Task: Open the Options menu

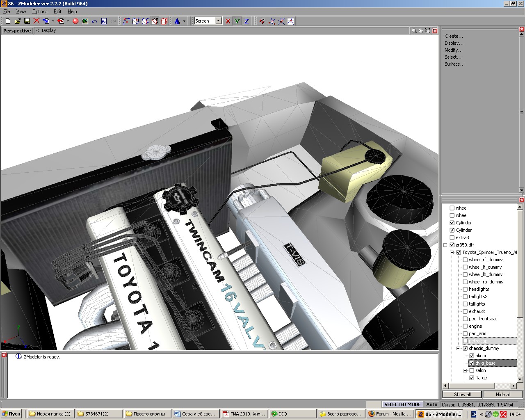Action: [40, 11]
